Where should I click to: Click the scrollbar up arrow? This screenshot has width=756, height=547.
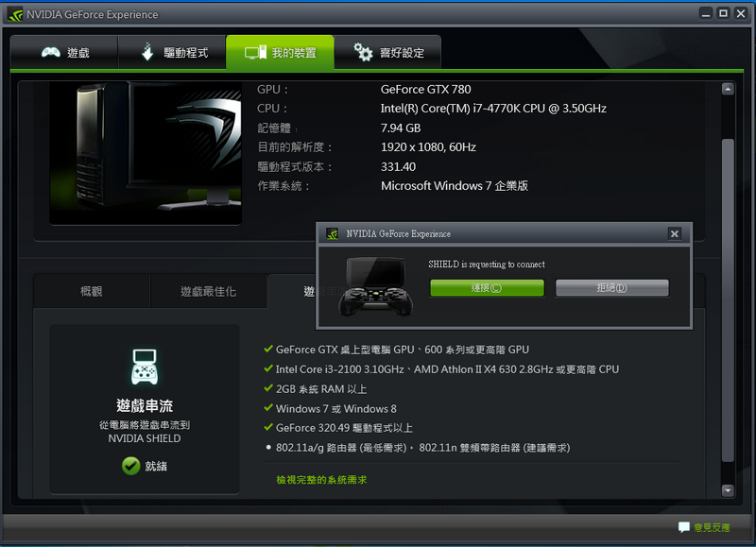coord(728,89)
